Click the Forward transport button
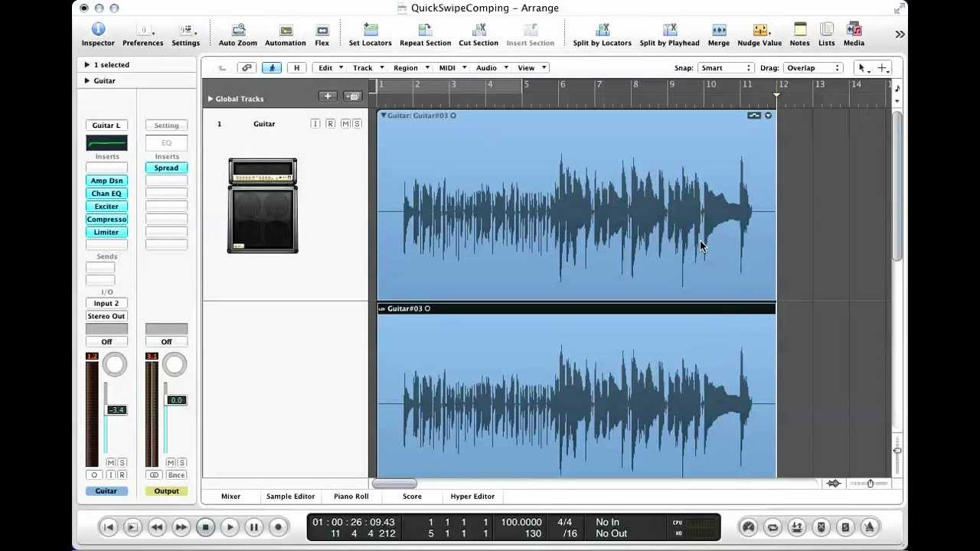The width and height of the screenshot is (980, 551). (x=181, y=527)
